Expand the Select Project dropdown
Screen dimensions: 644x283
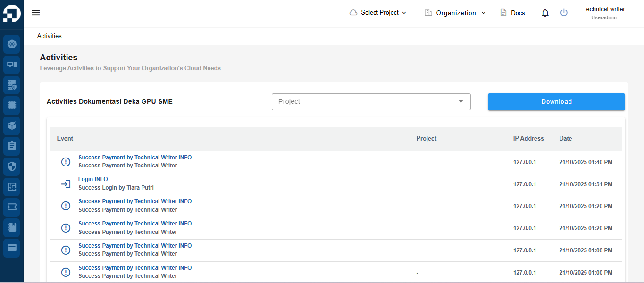(x=378, y=13)
